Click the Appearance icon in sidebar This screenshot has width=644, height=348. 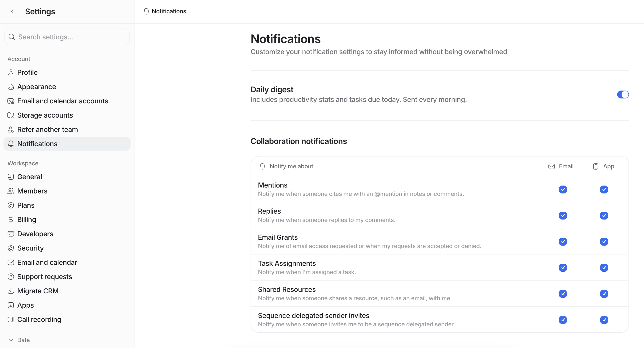tap(11, 87)
